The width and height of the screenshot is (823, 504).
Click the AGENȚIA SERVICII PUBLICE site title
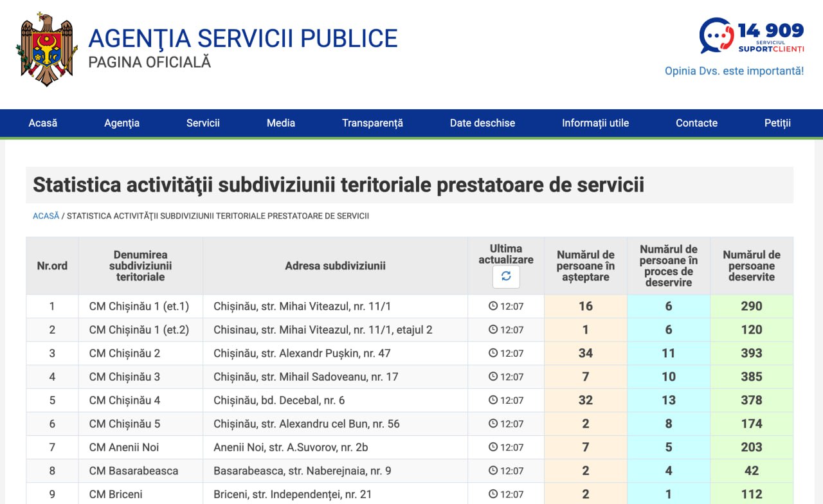point(243,38)
